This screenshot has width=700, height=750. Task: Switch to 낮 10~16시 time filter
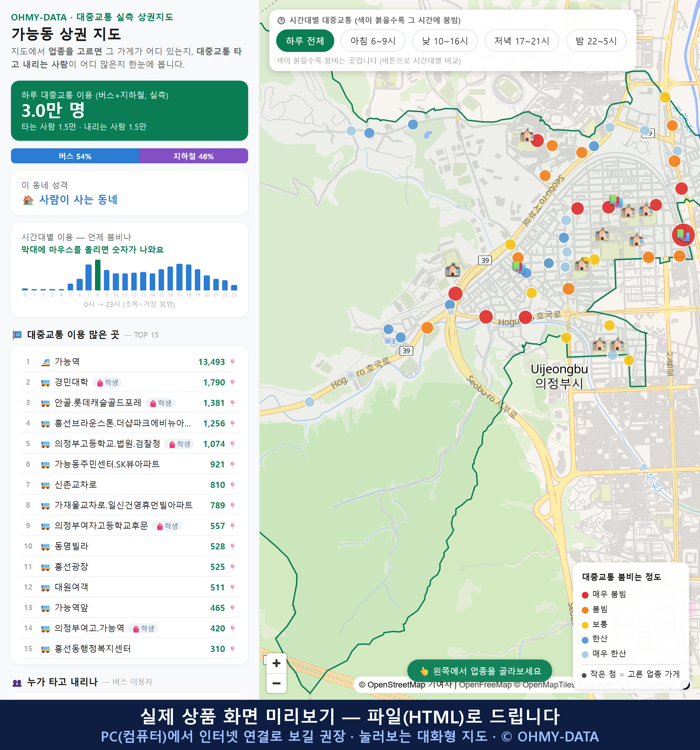click(445, 41)
